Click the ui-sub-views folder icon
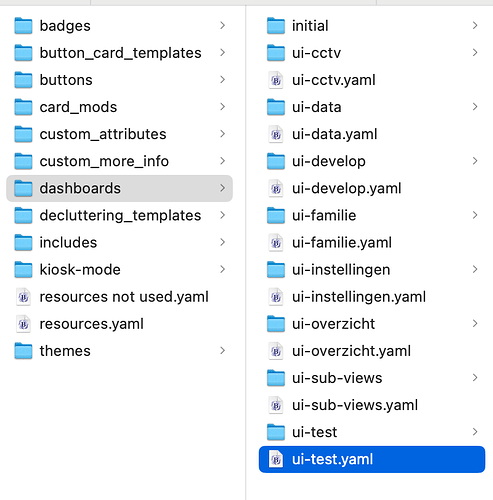The image size is (493, 500). 276,378
